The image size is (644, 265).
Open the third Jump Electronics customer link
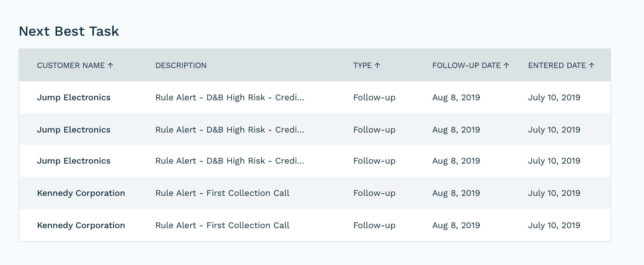click(x=74, y=161)
